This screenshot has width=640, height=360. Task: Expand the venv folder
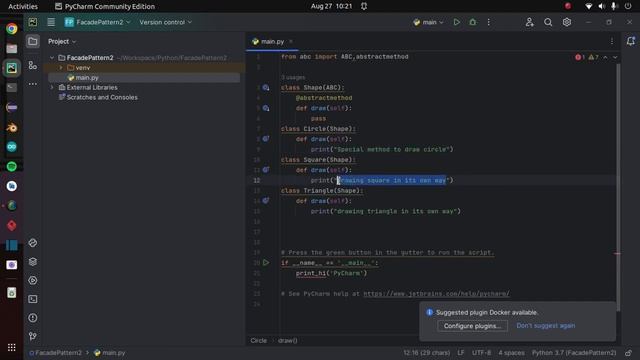point(61,67)
